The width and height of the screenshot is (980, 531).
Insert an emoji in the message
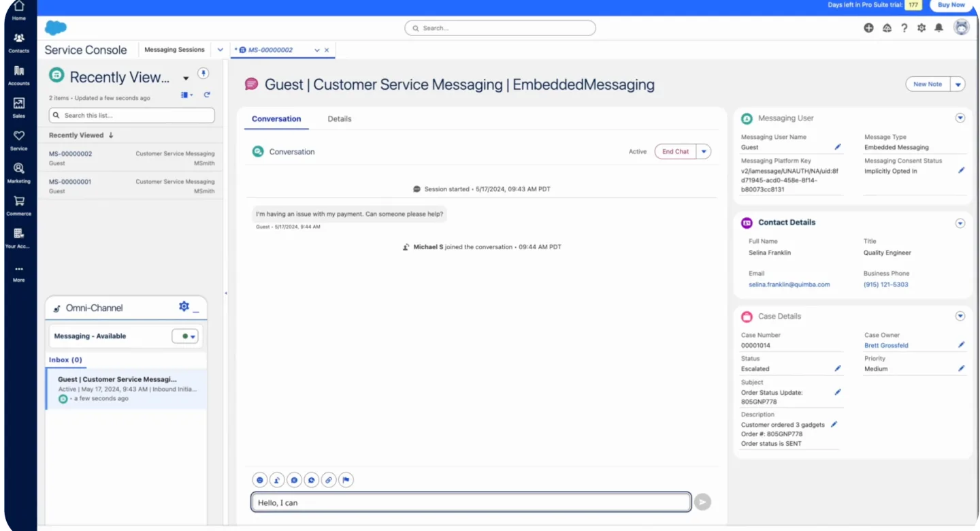click(259, 480)
